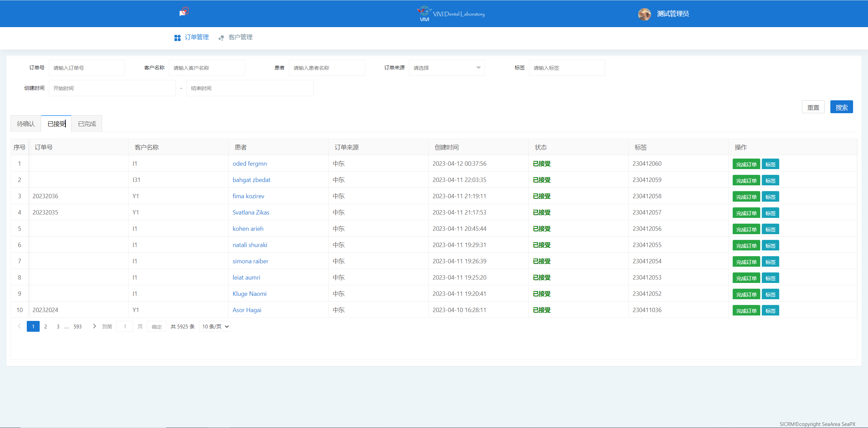Open the 结束时间 date picker

250,88
